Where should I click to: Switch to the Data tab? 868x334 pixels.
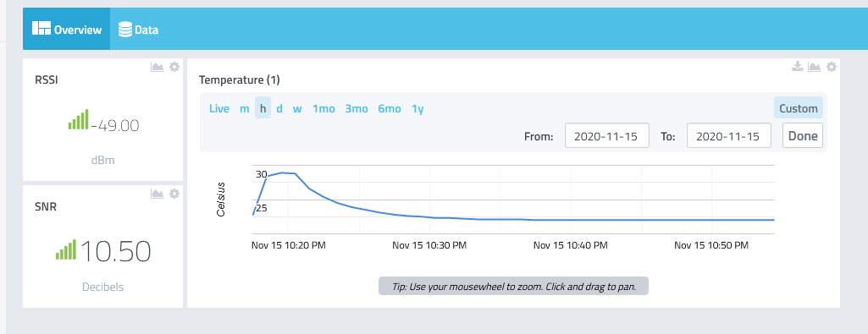139,30
